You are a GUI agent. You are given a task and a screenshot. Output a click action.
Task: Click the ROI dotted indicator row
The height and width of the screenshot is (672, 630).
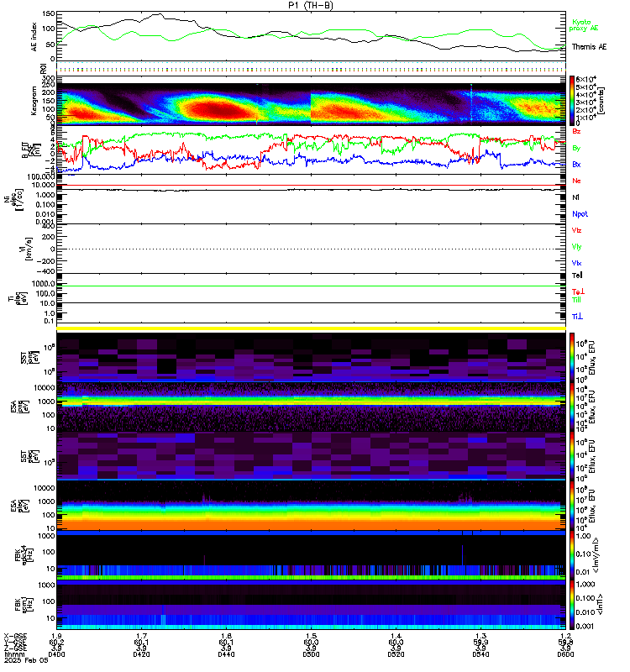[x=311, y=69]
